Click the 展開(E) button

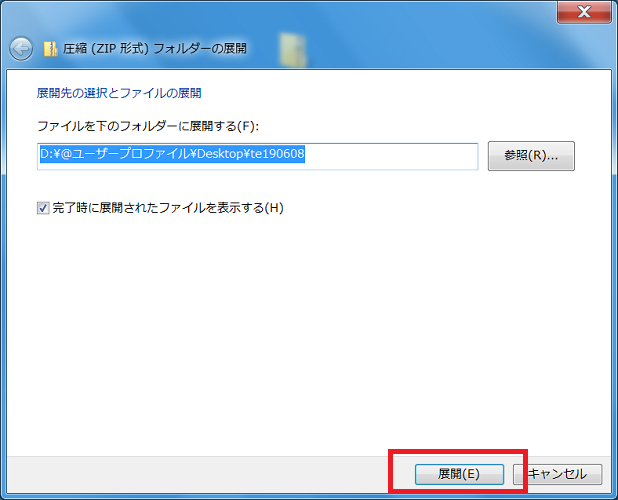click(x=459, y=474)
